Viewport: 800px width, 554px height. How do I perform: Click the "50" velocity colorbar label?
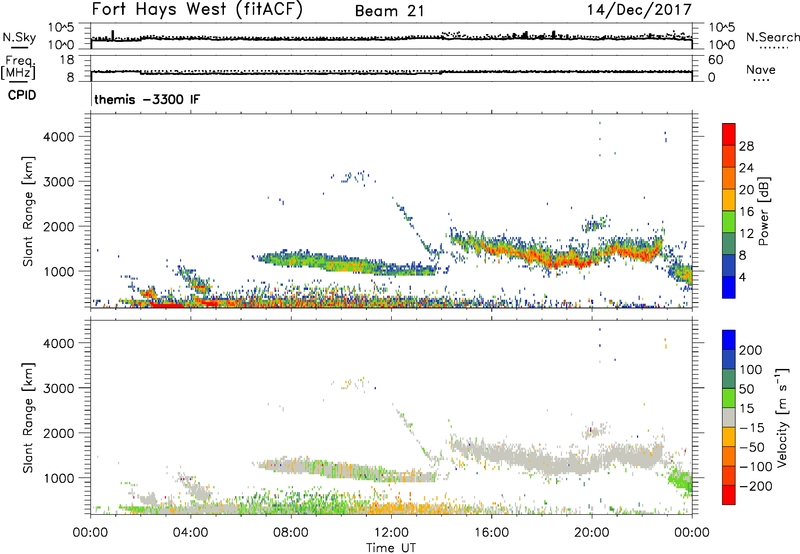pyautogui.click(x=746, y=389)
